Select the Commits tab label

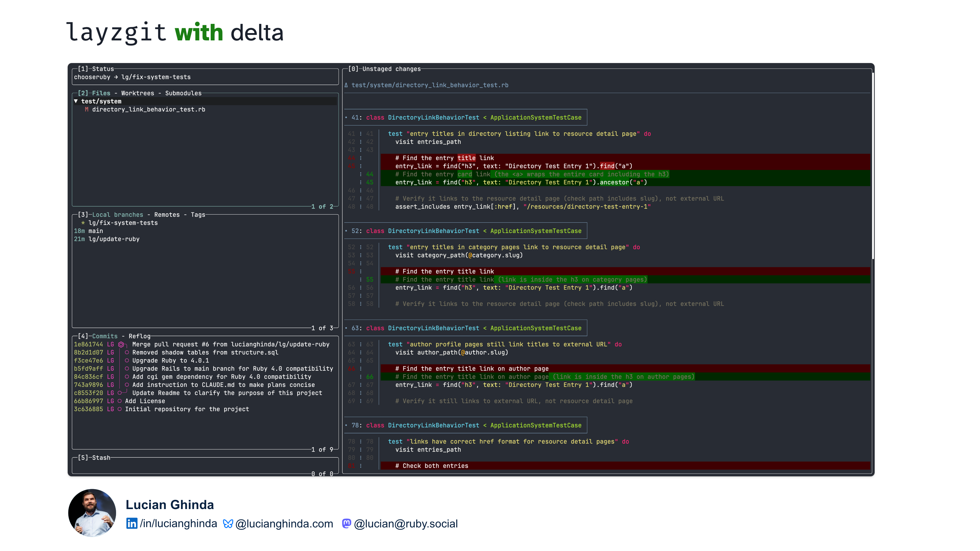click(x=105, y=336)
